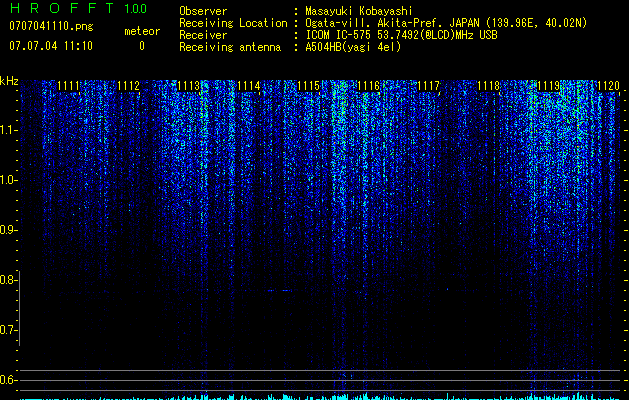Image resolution: width=629 pixels, height=400 pixels.
Task: Click the kHz axis unit label
Action: coord(9,81)
